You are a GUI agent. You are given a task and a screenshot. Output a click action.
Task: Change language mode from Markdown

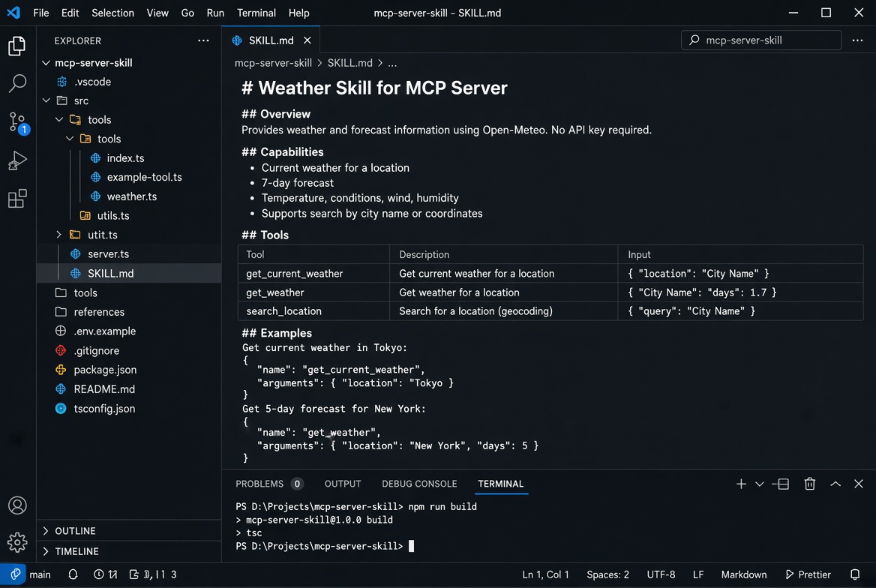click(743, 574)
